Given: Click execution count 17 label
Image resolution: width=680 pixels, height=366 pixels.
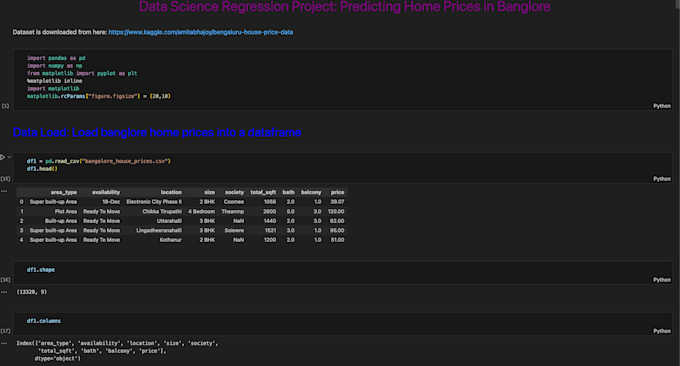Looking at the screenshot, I should click(5, 331).
